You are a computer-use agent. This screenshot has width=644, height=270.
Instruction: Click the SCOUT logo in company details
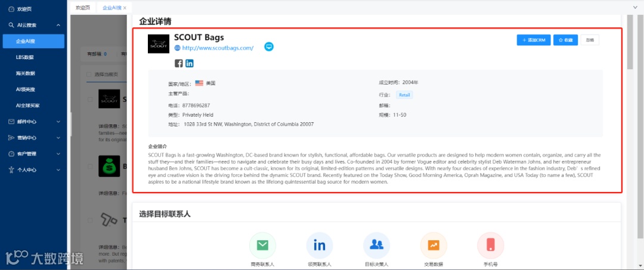coord(159,44)
